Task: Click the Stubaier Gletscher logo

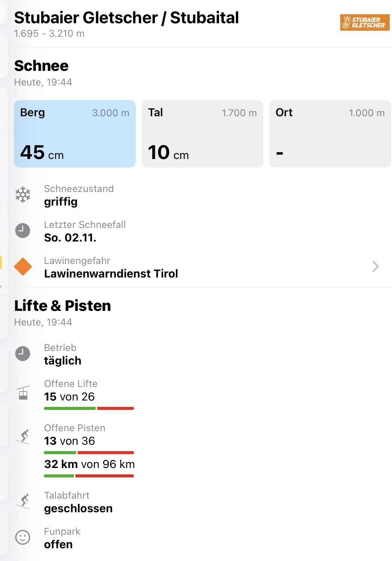Action: coord(365,22)
